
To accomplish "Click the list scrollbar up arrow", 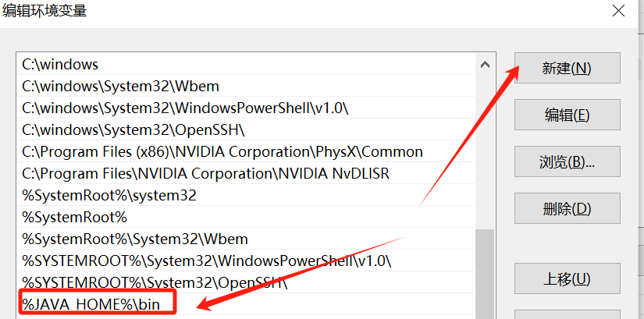I will (485, 65).
